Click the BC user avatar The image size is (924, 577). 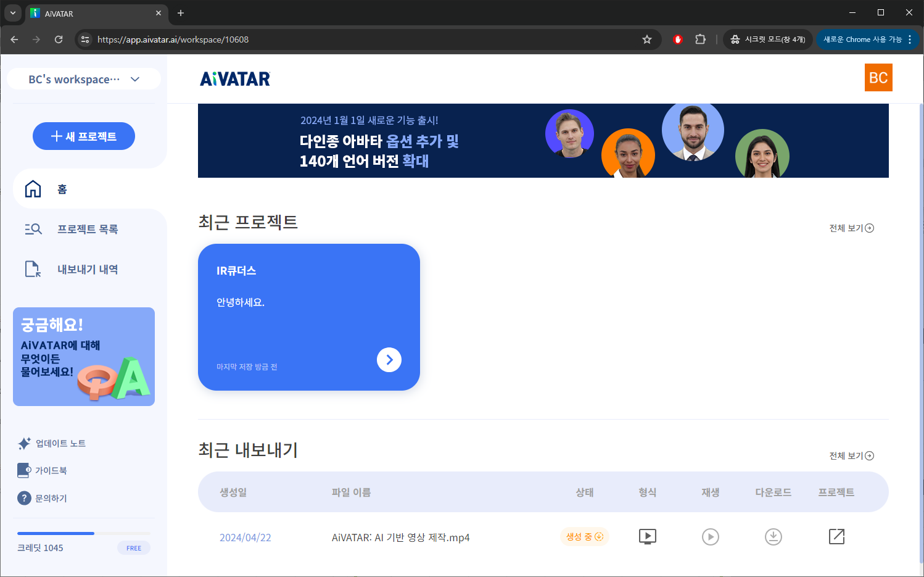tap(878, 78)
